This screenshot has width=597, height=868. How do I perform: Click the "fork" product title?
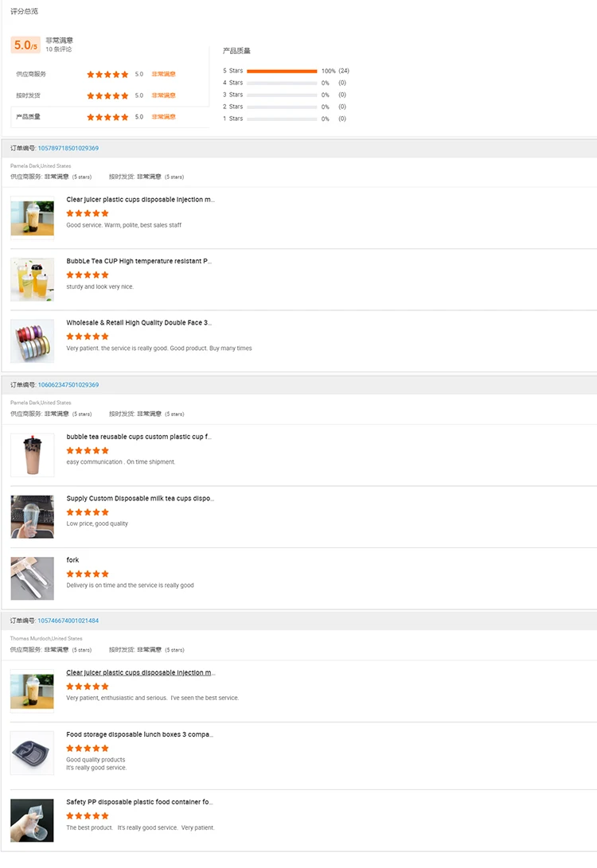72,560
